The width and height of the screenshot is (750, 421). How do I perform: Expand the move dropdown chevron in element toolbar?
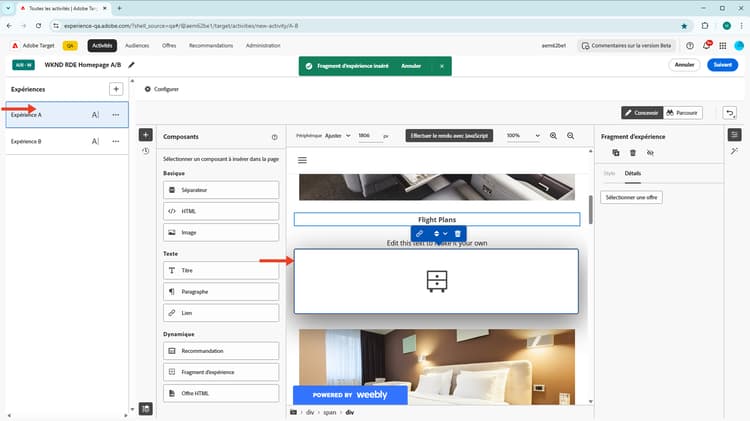coord(445,233)
